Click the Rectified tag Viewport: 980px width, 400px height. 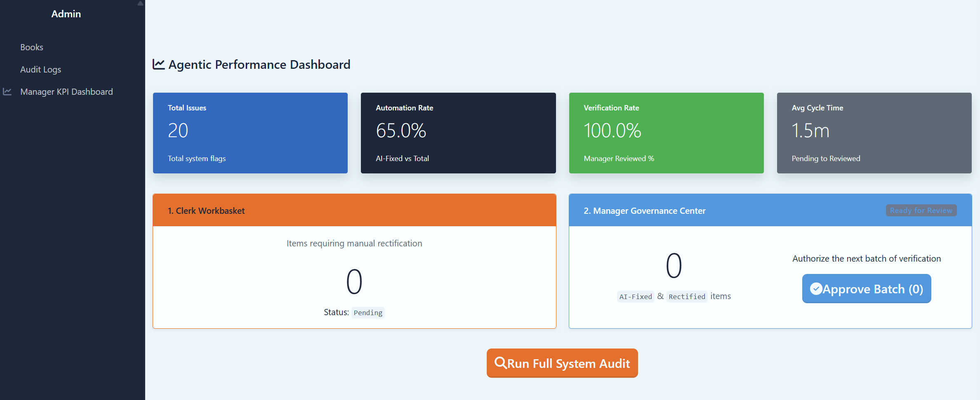pos(687,297)
